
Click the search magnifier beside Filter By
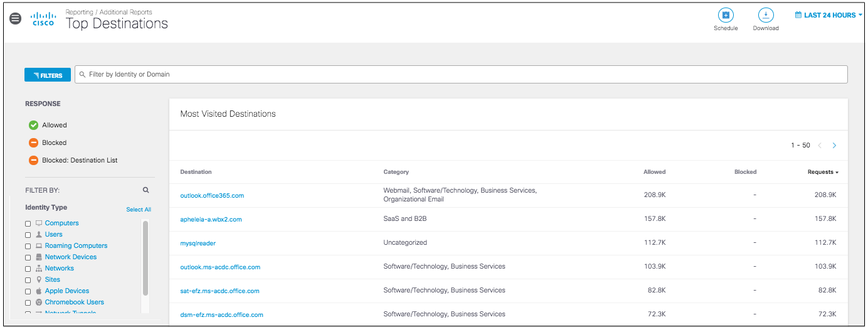[146, 190]
